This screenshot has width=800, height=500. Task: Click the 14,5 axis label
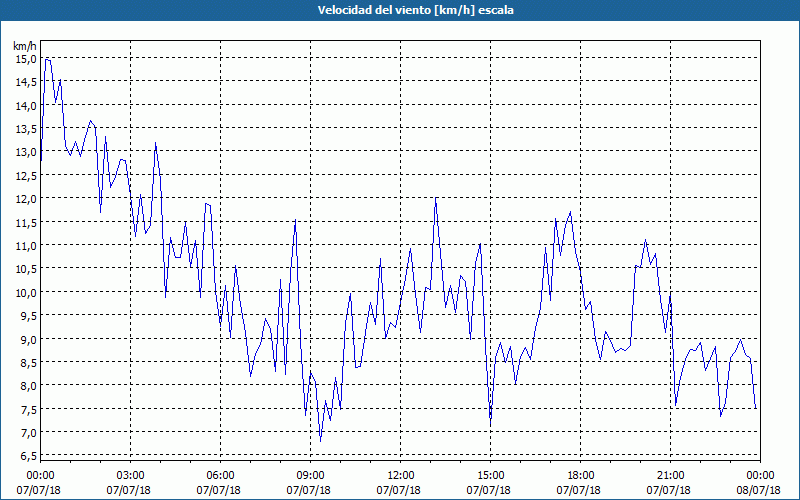26,82
